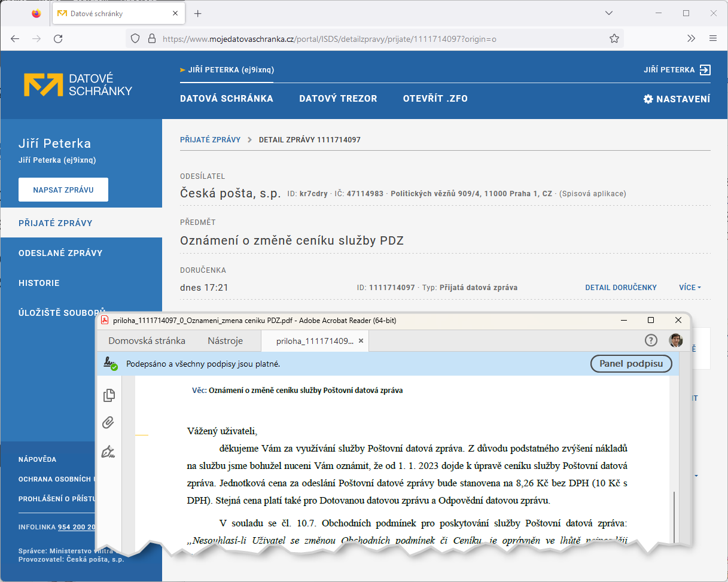Select ODESLANÉ ZPRÁVY in sidebar

[81, 252]
